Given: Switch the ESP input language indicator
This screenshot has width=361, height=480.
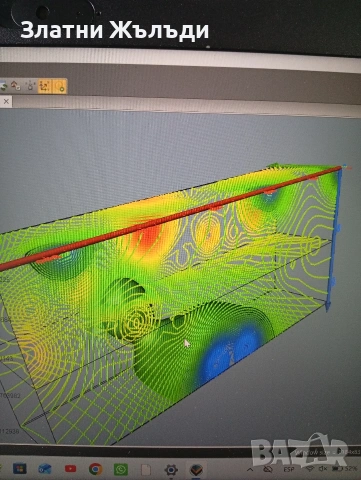Looking at the screenshot, I should tap(289, 469).
